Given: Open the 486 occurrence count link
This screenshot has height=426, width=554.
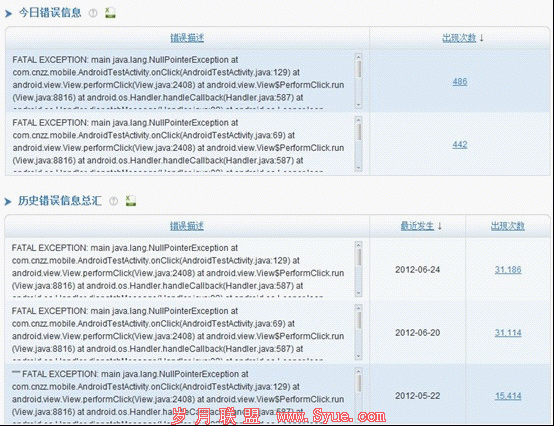Looking at the screenshot, I should pos(460,82).
